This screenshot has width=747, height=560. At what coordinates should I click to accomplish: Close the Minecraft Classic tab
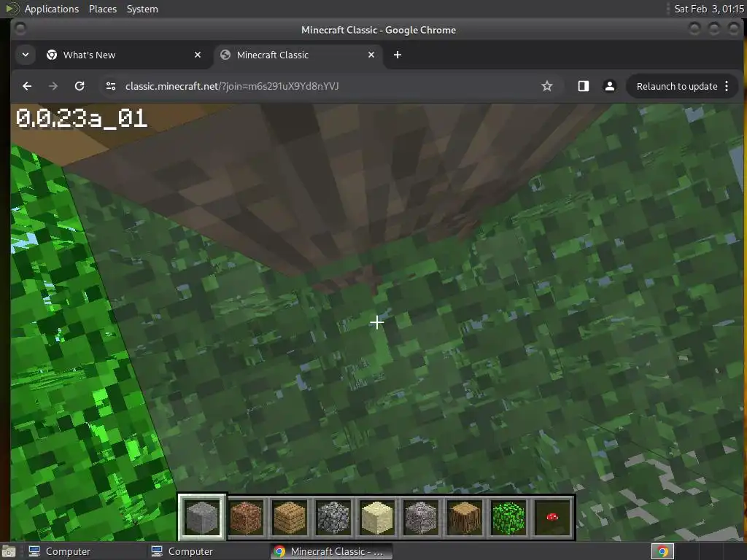coord(371,55)
